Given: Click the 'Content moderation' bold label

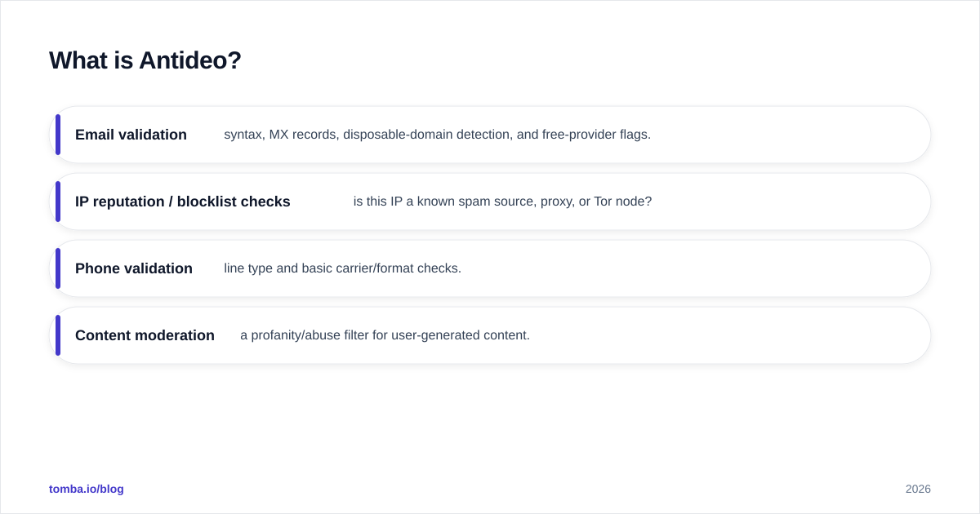Looking at the screenshot, I should 145,335.
